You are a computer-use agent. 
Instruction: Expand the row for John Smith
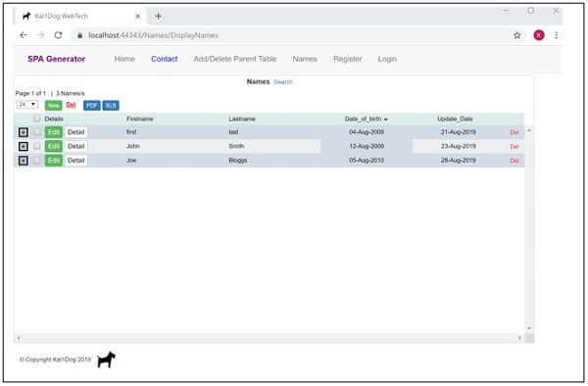click(x=24, y=147)
